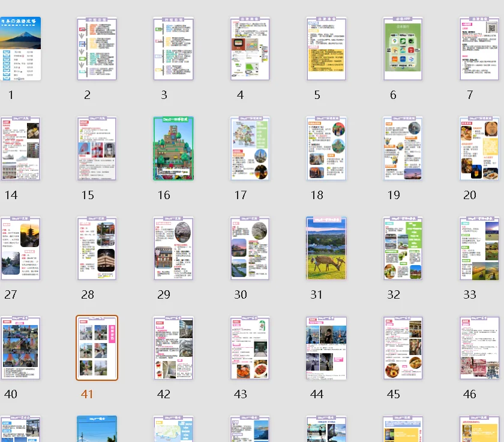This screenshot has height=442, width=504.
Task: Select slide 42 thumbnail
Action: [173, 348]
